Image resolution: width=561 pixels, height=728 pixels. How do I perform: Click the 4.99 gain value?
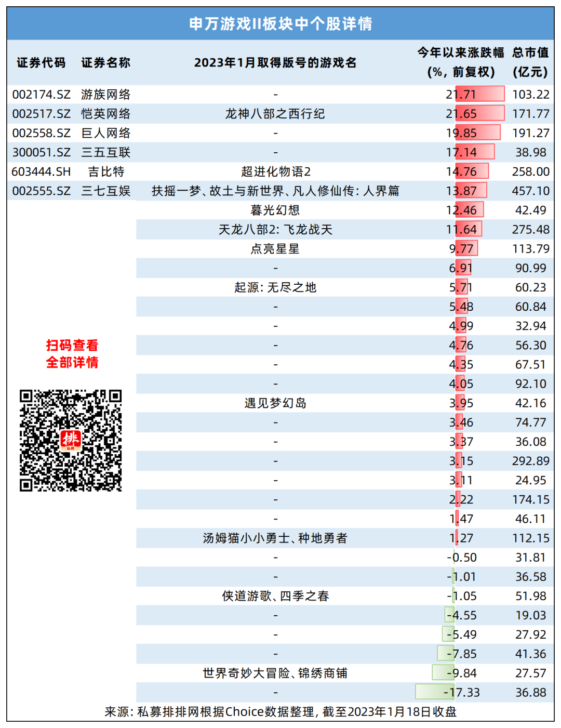point(461,326)
